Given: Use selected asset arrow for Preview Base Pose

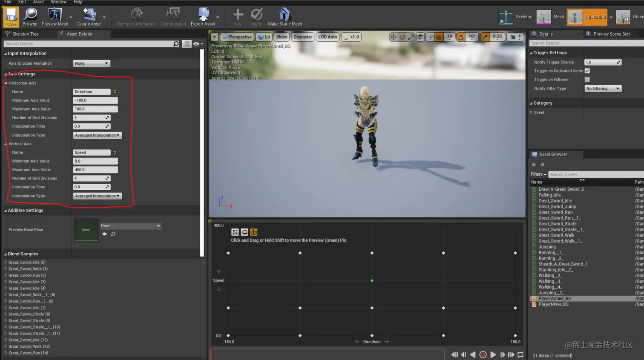Looking at the screenshot, I should [x=105, y=234].
